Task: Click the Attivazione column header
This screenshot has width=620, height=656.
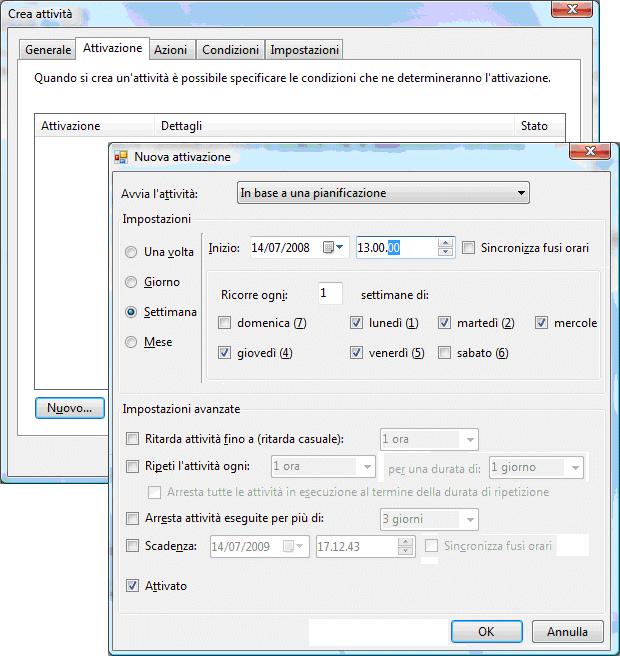Action: (x=95, y=126)
